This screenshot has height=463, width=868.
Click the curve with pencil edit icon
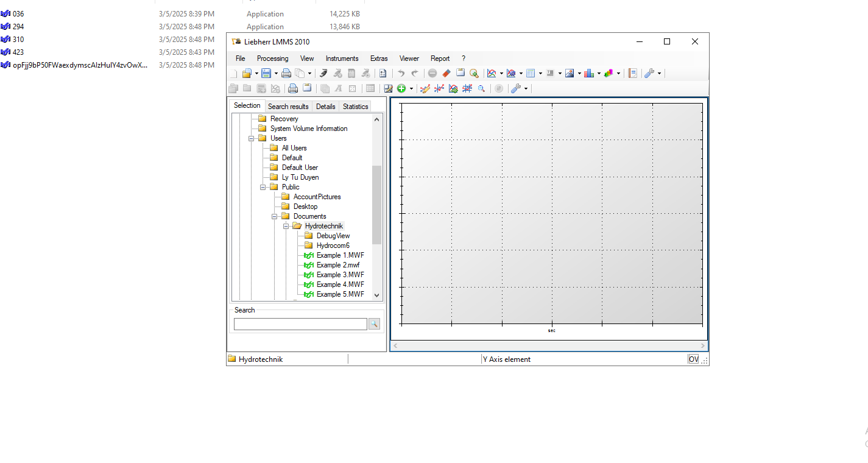click(425, 88)
